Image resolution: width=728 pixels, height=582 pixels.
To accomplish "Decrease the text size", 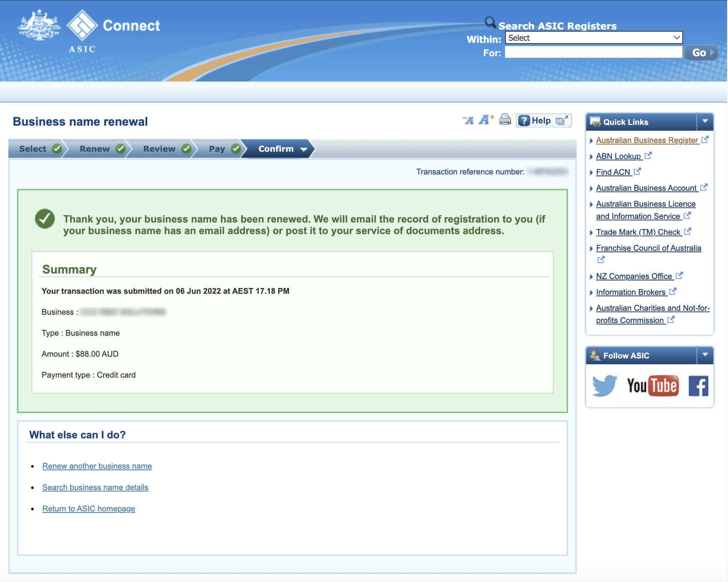I will [x=468, y=120].
